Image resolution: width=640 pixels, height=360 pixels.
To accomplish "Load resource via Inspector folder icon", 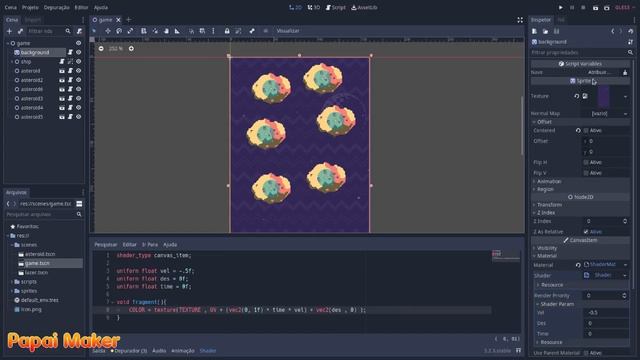I will [x=545, y=31].
